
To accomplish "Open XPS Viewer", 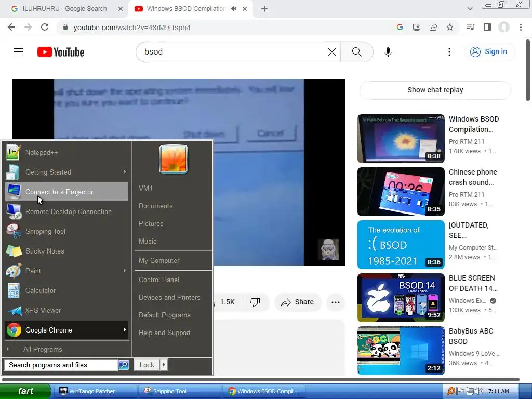I will coord(66,310).
